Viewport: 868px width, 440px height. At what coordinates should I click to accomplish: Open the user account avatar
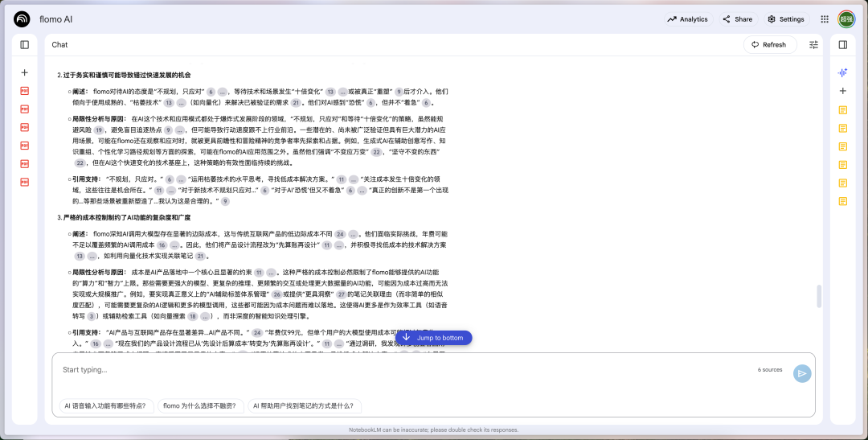tap(845, 19)
